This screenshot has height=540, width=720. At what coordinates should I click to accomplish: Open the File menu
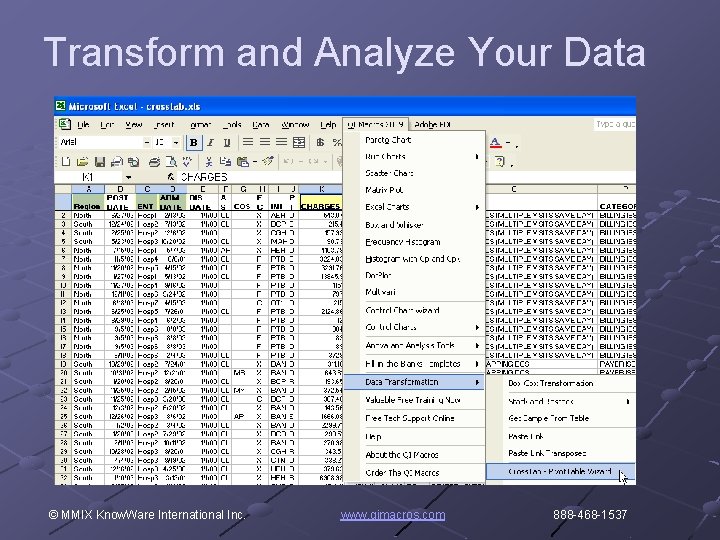coord(83,124)
